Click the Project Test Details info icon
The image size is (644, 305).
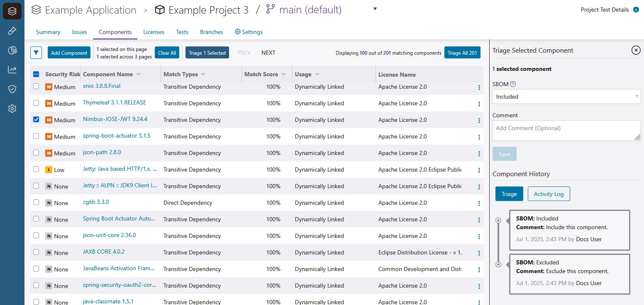point(636,10)
